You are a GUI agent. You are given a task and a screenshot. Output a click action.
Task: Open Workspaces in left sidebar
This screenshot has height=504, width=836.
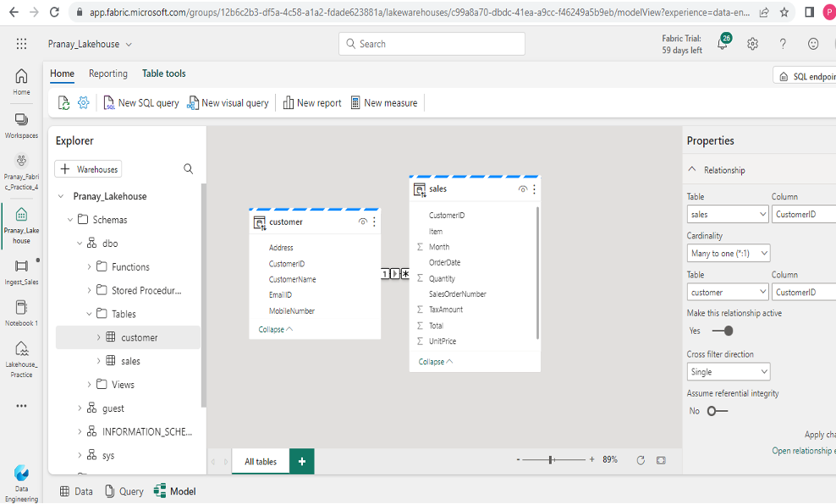pyautogui.click(x=21, y=126)
